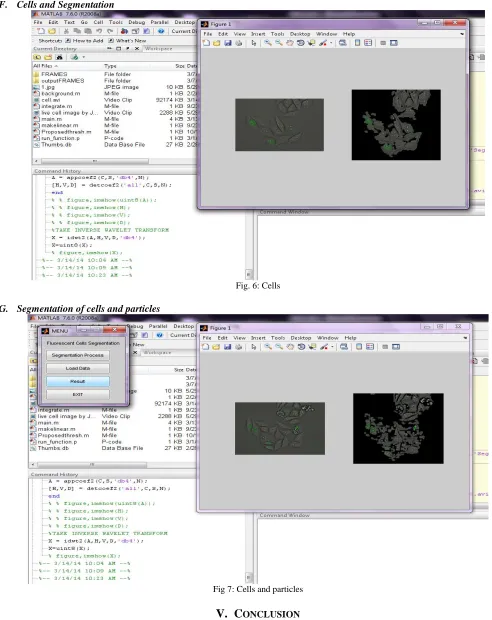
Task: Click Load Data button in MENU window
Action: point(78,369)
